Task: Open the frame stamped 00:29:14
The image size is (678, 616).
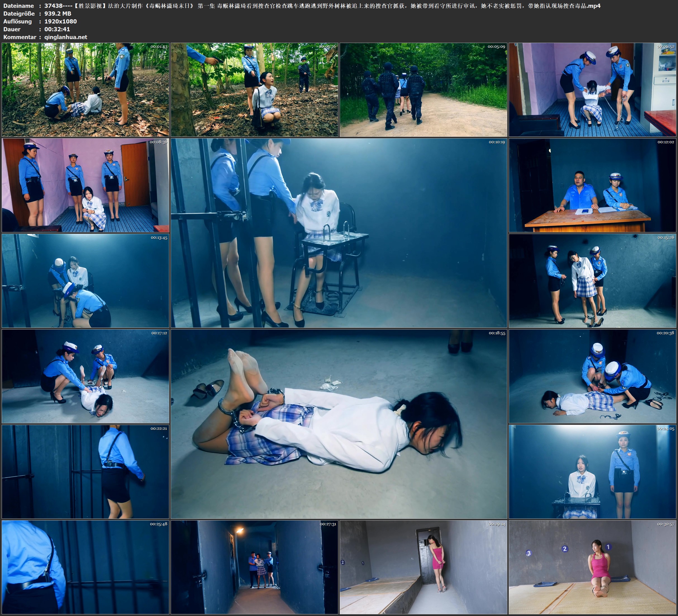Action: (424, 567)
